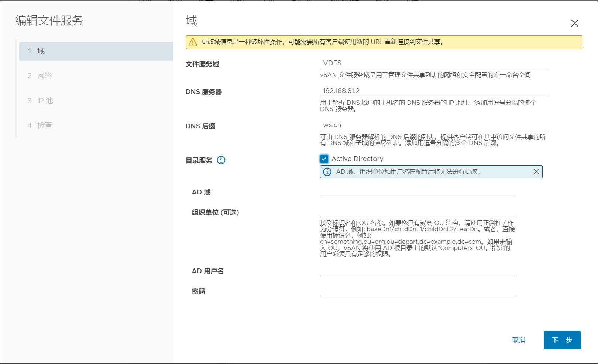Uncheck the Active Directory checkbox
Screen dimensions: 598x364
324,159
